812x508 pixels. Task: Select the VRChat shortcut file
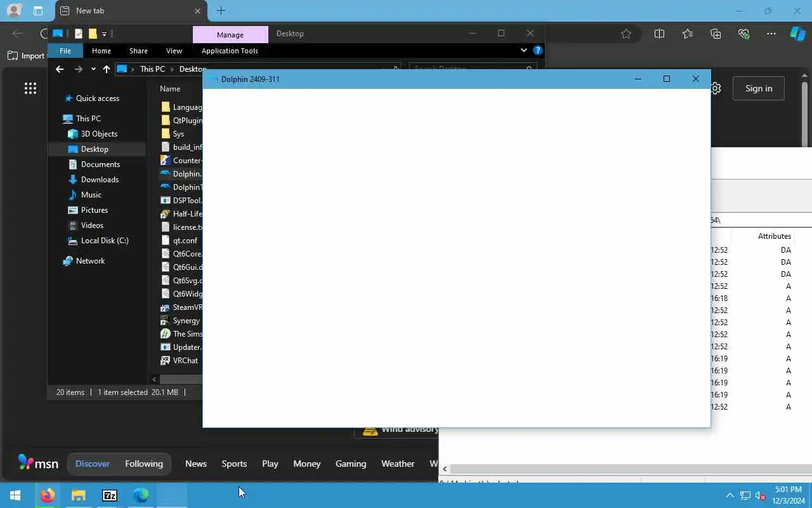coord(185,361)
